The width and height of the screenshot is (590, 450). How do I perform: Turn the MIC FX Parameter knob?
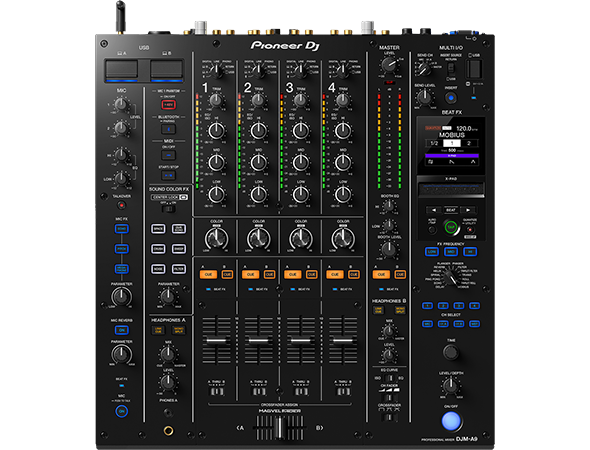[x=122, y=296]
